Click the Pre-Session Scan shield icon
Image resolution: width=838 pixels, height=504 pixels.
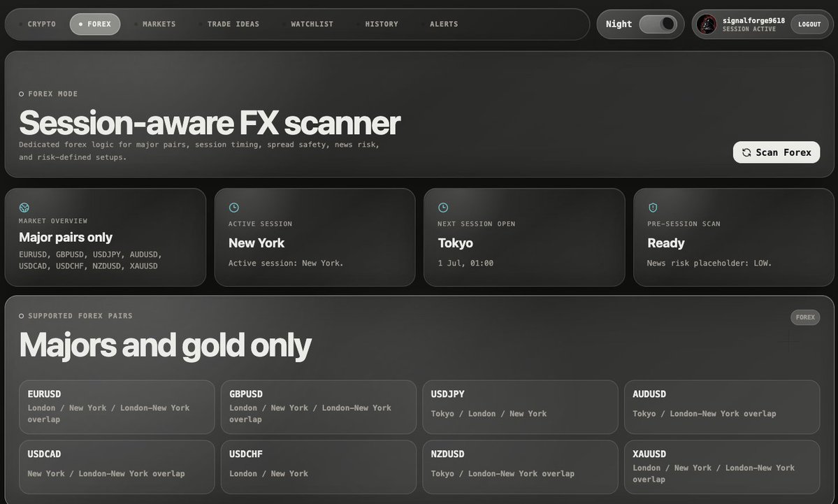click(x=653, y=208)
